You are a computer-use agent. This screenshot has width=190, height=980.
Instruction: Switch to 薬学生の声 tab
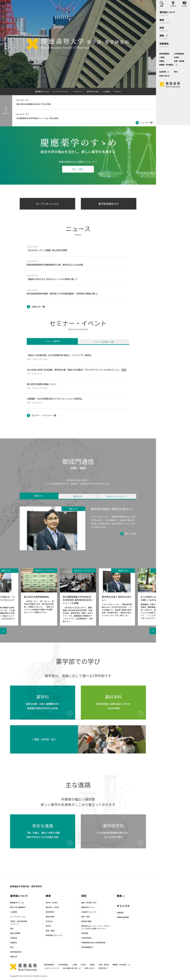click(x=78, y=497)
